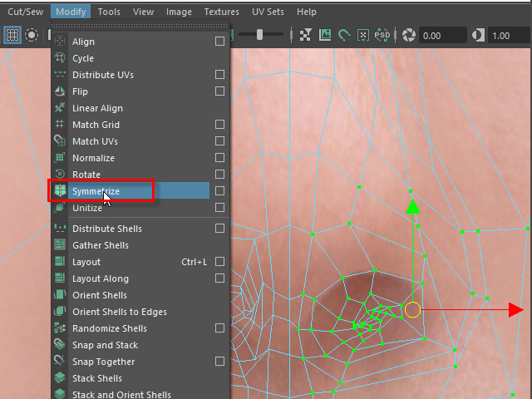Select Symmetrize from the Modify menu

pos(96,191)
